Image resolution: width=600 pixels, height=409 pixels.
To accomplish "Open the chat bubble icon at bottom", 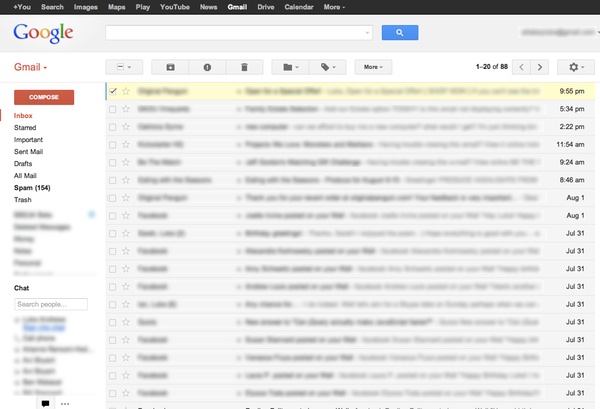I will (45, 403).
